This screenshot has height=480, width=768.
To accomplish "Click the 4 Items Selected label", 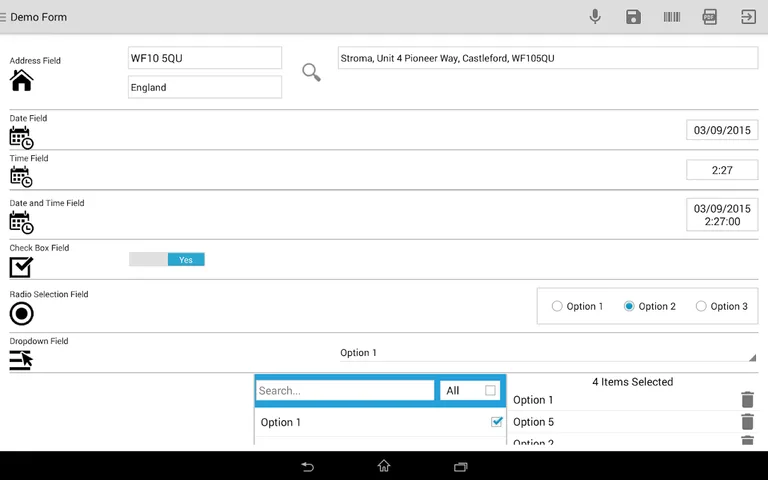I will pos(632,382).
